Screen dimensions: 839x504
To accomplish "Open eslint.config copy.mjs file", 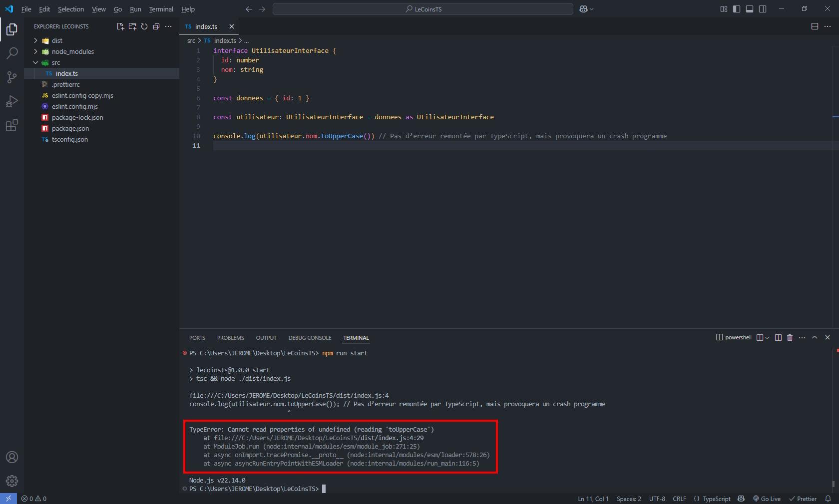I will click(x=101, y=95).
